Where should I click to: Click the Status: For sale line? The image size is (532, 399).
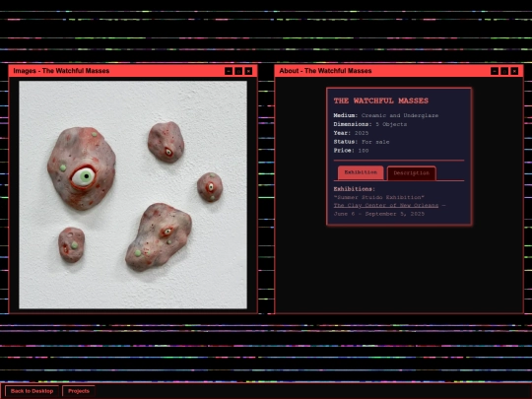coord(362,142)
